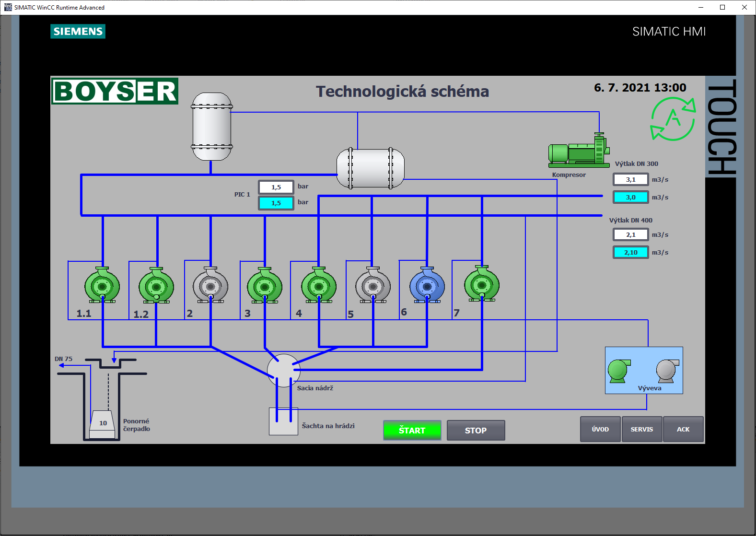Open the ÚVOD screen
The width and height of the screenshot is (756, 536).
pyautogui.click(x=601, y=429)
